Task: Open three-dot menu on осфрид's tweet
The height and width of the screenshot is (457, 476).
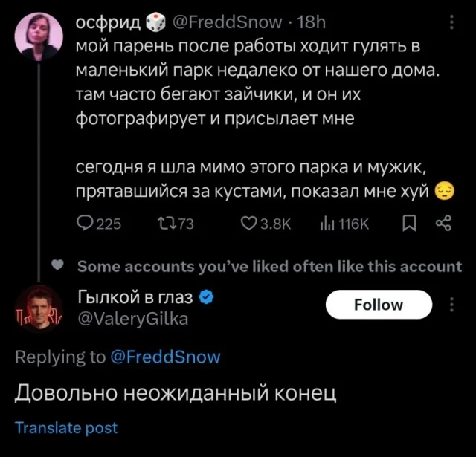Action: [451, 23]
